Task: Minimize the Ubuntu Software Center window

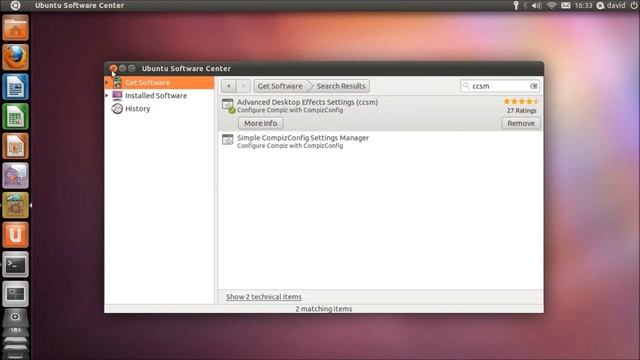Action: [122, 68]
